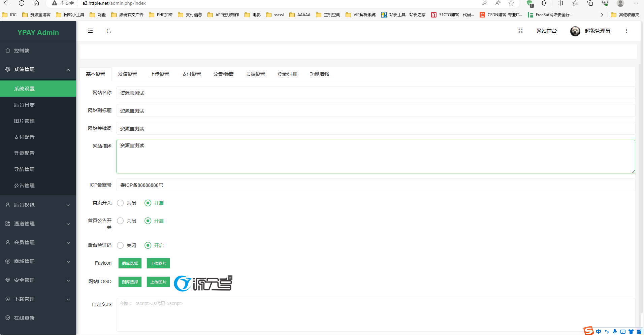Go to browser home page
Viewport: 644px width, 335px height.
[x=36, y=3]
